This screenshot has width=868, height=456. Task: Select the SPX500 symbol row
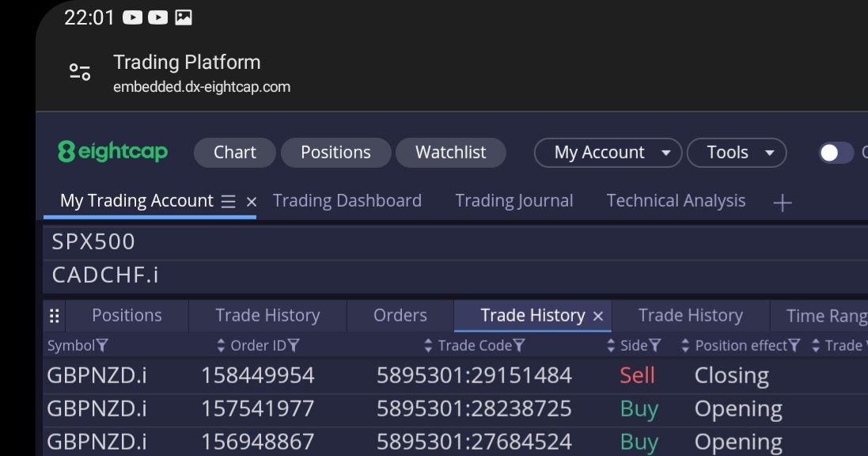(x=455, y=242)
